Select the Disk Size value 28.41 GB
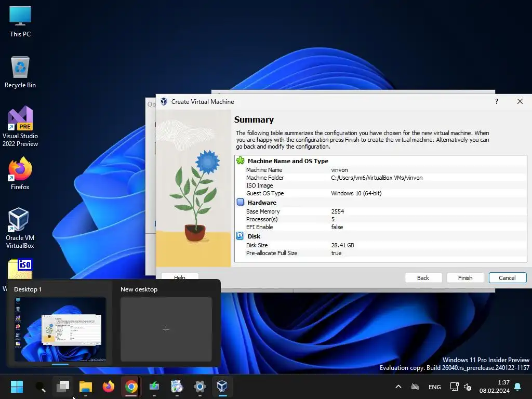Image resolution: width=532 pixels, height=399 pixels. tap(343, 245)
